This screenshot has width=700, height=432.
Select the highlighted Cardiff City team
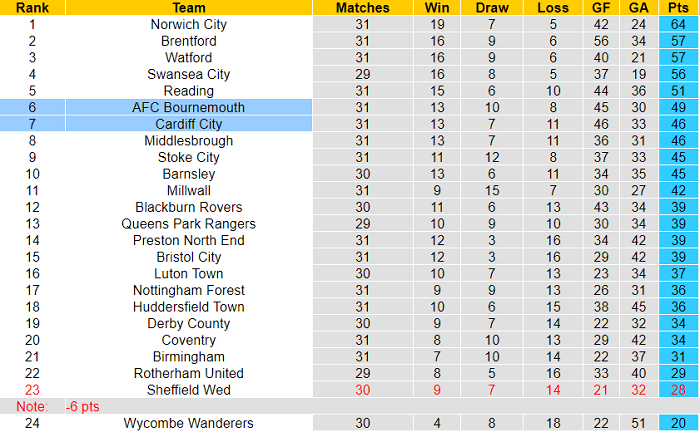click(188, 124)
